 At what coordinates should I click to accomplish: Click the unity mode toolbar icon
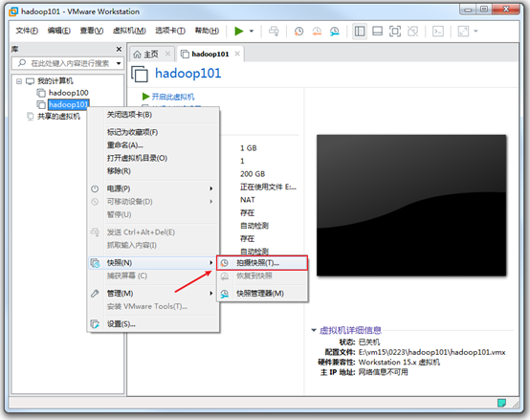pyautogui.click(x=412, y=31)
